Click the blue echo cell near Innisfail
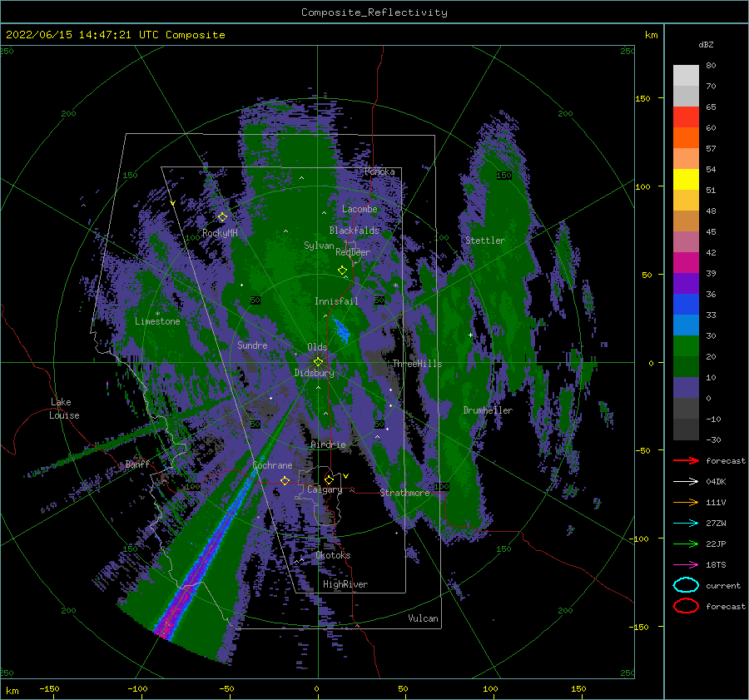Screen dimensions: 749x700 coord(341,330)
